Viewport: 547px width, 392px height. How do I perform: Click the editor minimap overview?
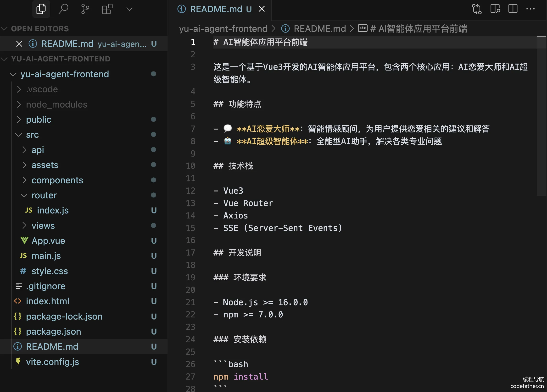(541, 116)
